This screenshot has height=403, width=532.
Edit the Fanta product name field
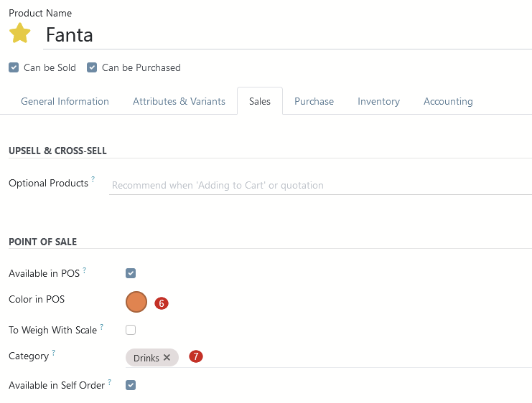288,35
